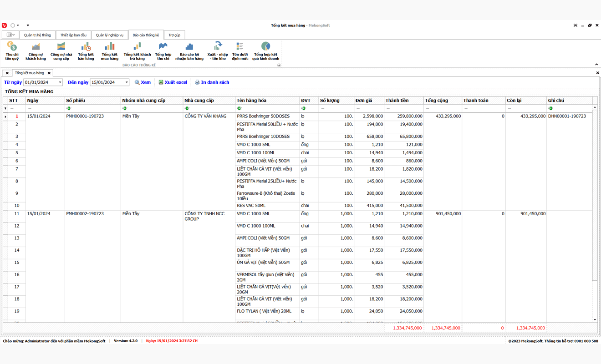The image size is (601, 364).
Task: Expand the Từ ngày date dropdown
Action: [60, 82]
